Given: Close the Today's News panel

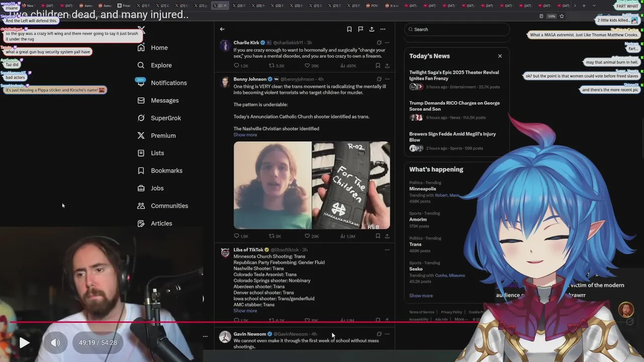Looking at the screenshot, I should click(x=500, y=56).
